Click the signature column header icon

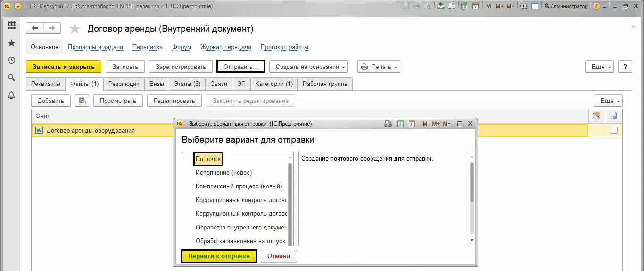596,116
